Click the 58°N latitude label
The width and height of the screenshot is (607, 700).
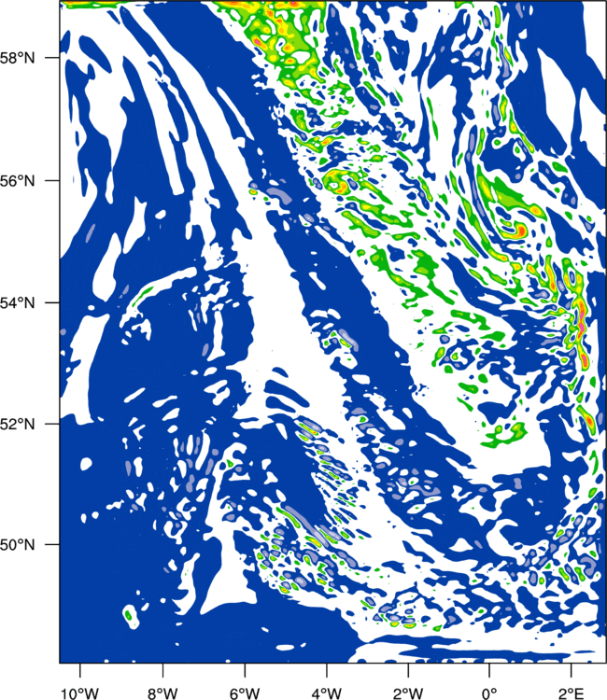[18, 58]
